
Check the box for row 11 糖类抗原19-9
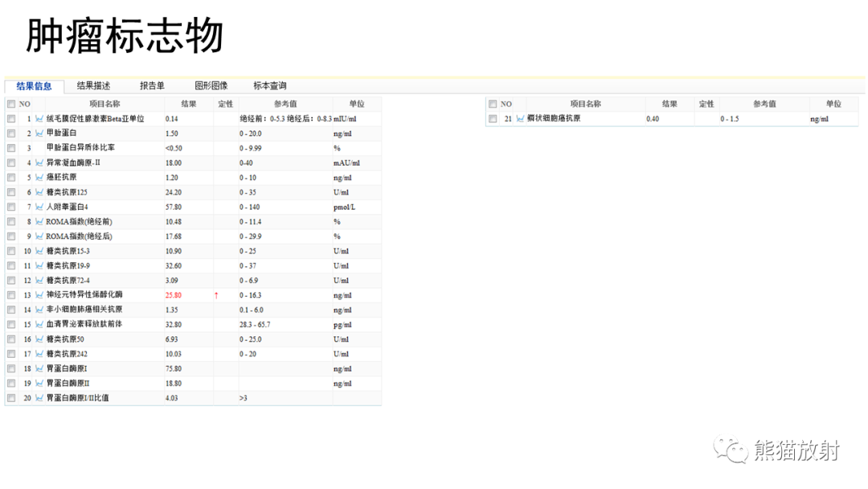tap(11, 266)
